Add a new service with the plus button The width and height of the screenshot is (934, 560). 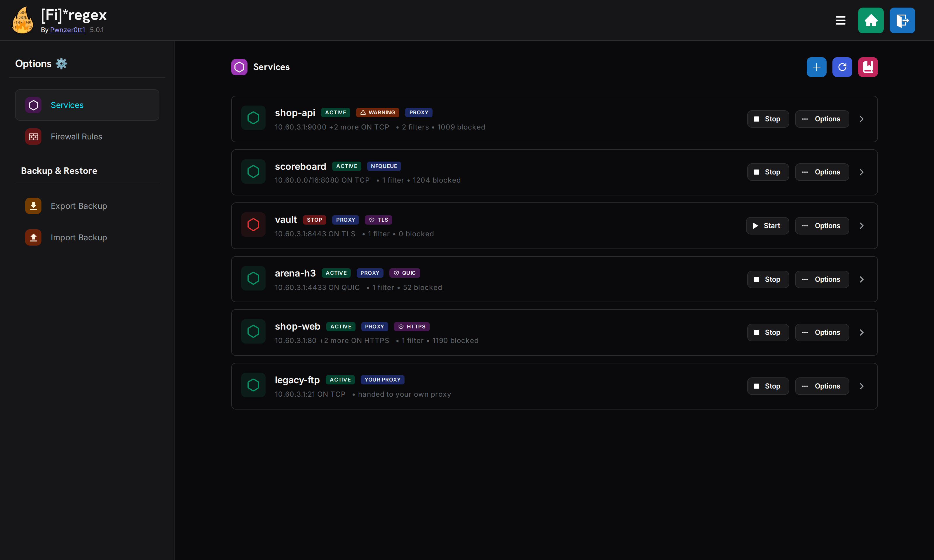[817, 67]
